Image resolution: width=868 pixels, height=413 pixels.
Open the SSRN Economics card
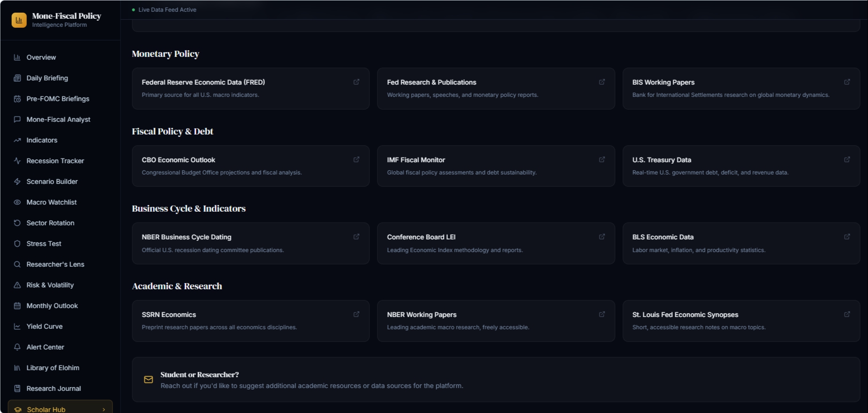[251, 321]
